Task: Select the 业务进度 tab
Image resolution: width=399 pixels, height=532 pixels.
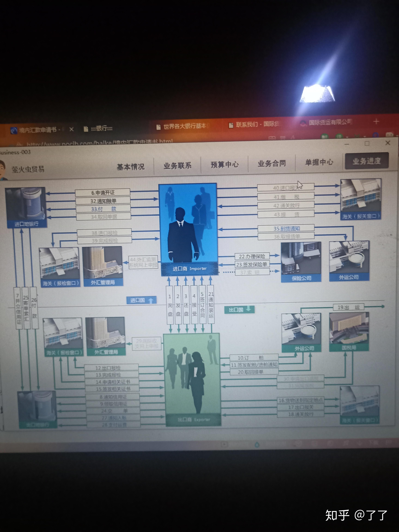Action: point(367,161)
